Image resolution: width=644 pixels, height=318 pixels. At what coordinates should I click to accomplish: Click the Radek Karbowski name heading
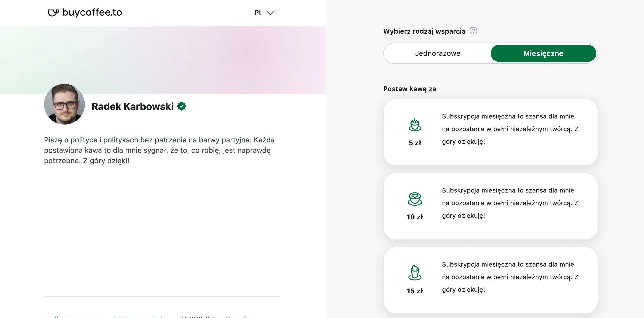tap(133, 106)
